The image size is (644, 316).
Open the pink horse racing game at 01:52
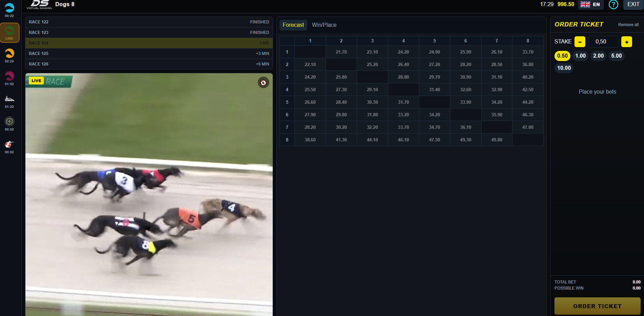pyautogui.click(x=9, y=78)
